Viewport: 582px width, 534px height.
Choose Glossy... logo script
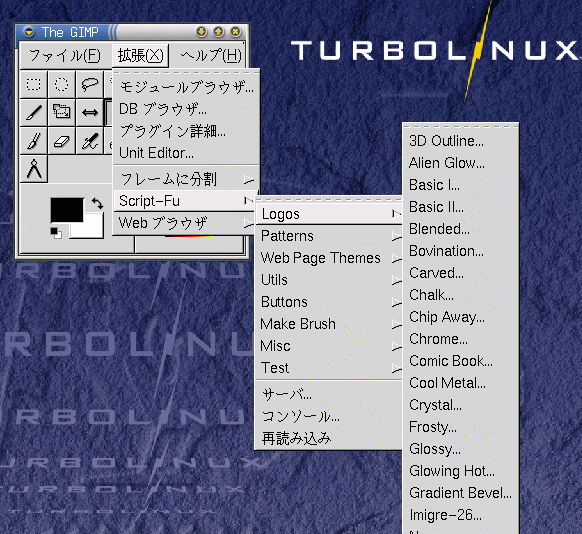(x=460, y=449)
